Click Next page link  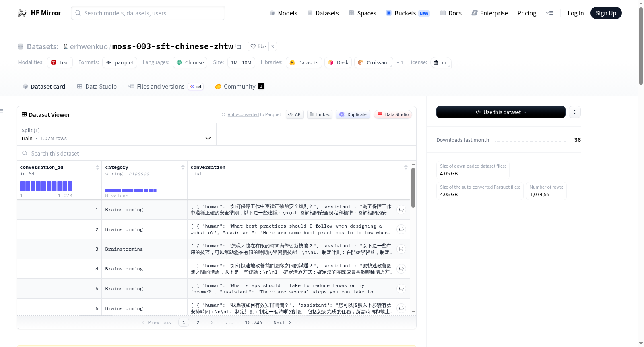coord(282,322)
